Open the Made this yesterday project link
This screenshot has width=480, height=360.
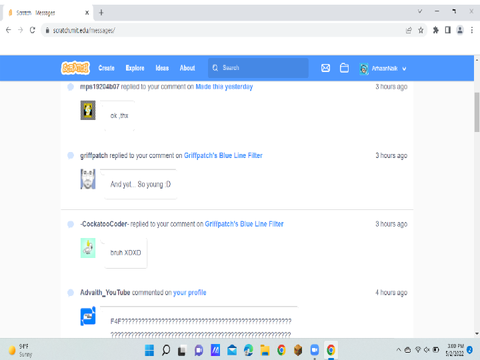[x=224, y=87]
